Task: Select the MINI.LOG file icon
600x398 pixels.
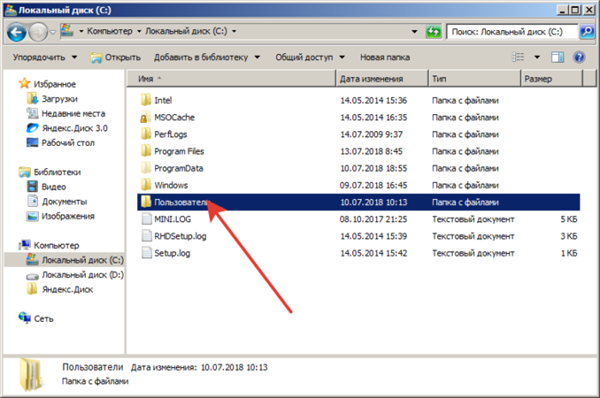Action: pyautogui.click(x=147, y=219)
